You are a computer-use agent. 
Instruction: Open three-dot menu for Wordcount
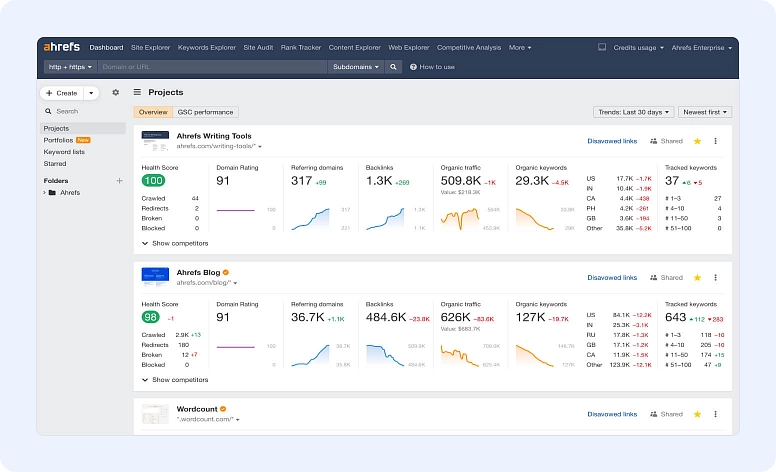[715, 414]
